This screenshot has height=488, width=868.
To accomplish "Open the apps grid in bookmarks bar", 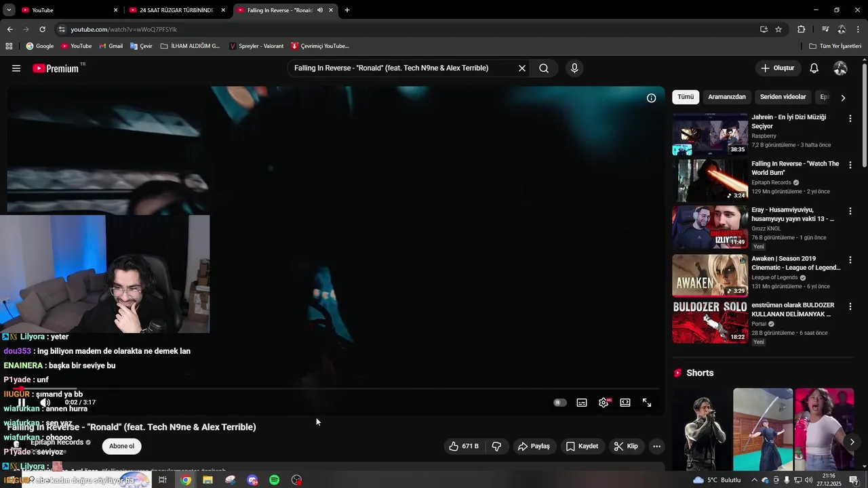I will point(9,46).
